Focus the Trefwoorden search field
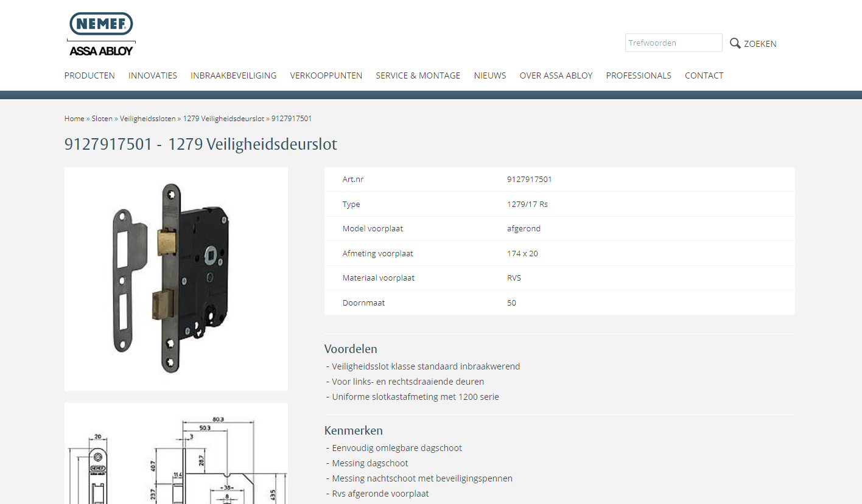The height and width of the screenshot is (504, 862). point(673,43)
